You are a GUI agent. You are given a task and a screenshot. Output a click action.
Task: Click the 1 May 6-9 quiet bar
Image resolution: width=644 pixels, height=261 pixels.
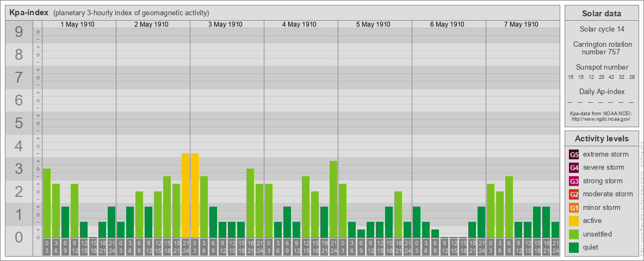pyautogui.click(x=65, y=222)
